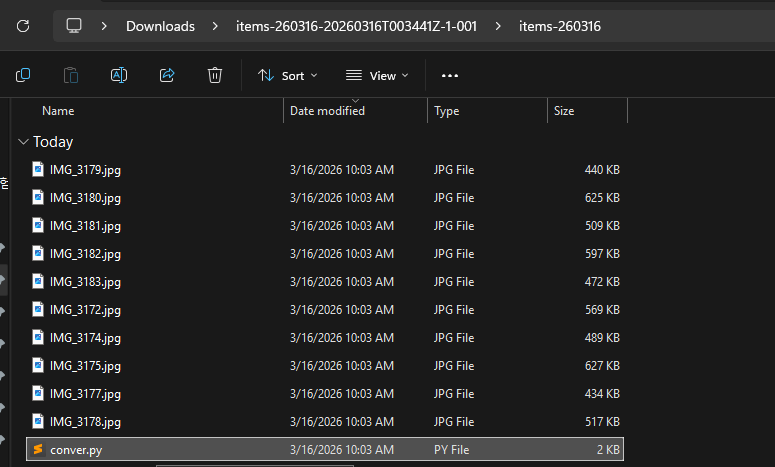Sort by the Name column header
The image size is (775, 467).
58,111
